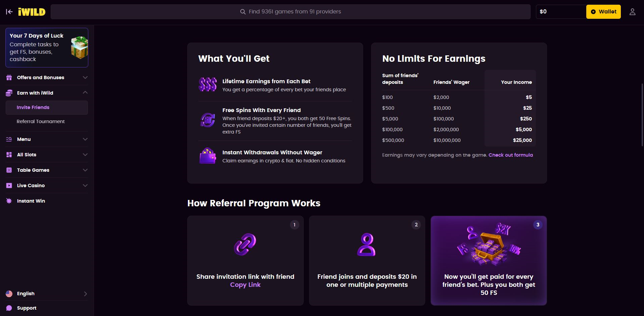Click the games search field
Screen dimensions: 644x316
click(290, 12)
